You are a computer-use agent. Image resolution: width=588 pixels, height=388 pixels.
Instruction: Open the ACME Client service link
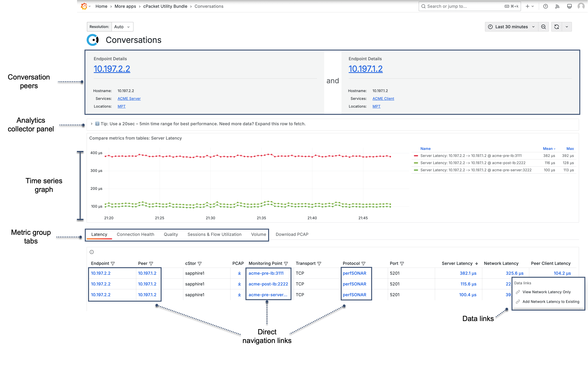pos(383,98)
